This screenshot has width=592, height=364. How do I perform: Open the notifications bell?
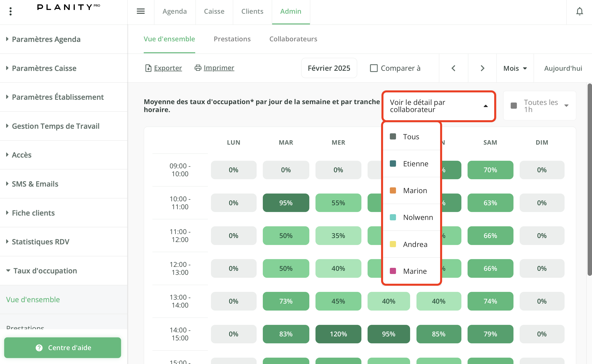[x=579, y=11]
